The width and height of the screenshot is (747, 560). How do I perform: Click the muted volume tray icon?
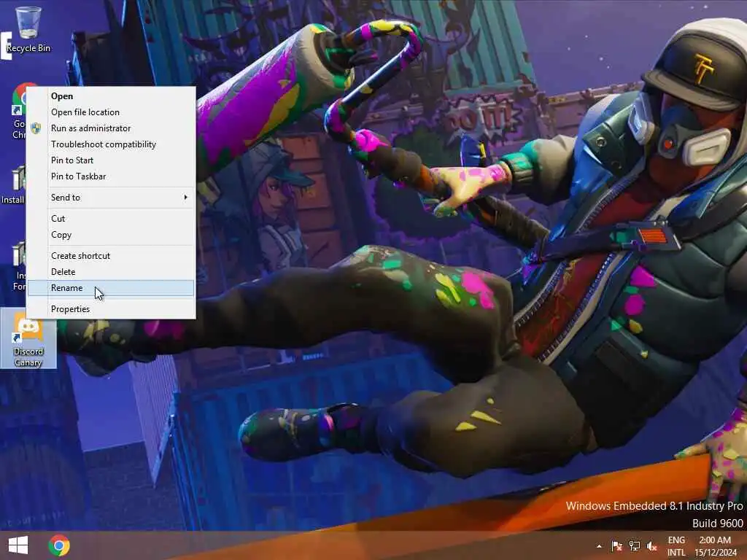point(651,546)
